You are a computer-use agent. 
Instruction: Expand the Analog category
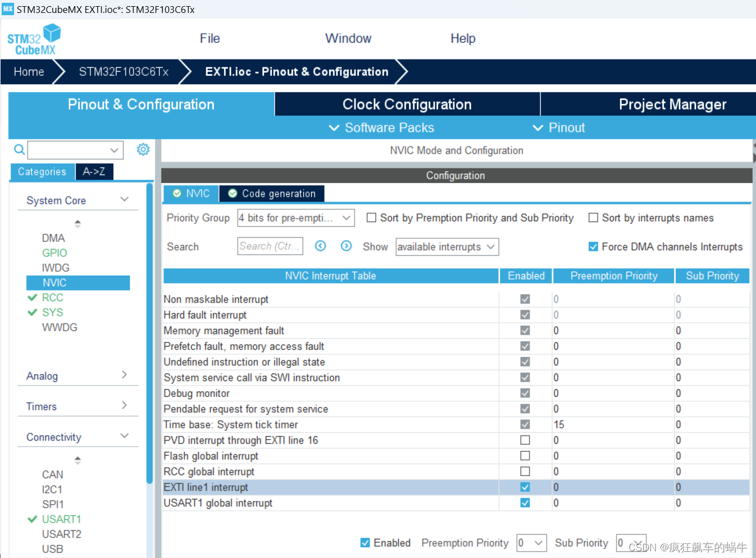pyautogui.click(x=125, y=375)
